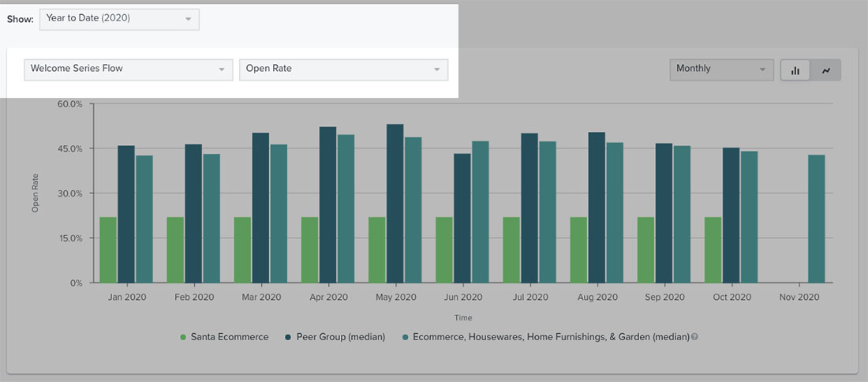Toggle Santa Ecommerce legend series
868x382 pixels.
pos(229,337)
